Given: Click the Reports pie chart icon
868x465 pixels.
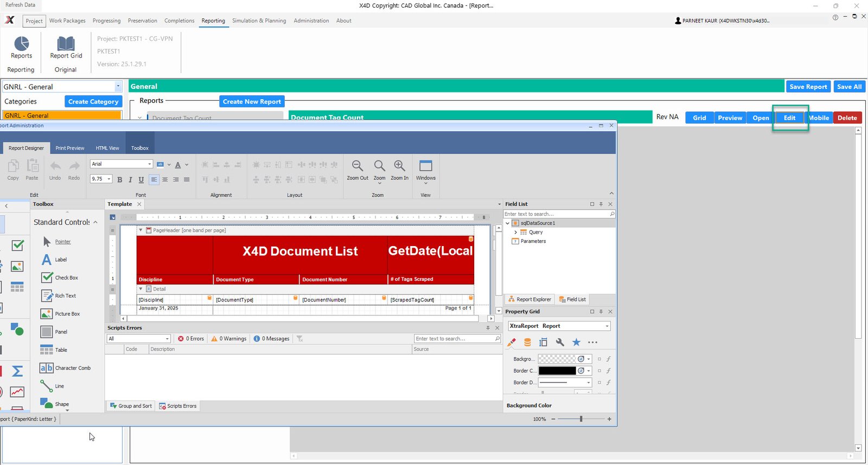Looking at the screenshot, I should tap(21, 44).
